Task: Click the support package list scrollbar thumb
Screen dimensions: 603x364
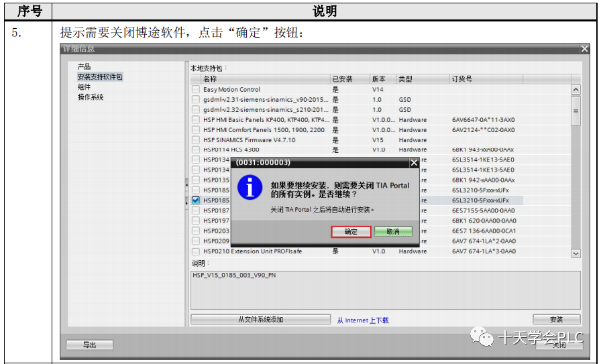Action: (x=575, y=111)
